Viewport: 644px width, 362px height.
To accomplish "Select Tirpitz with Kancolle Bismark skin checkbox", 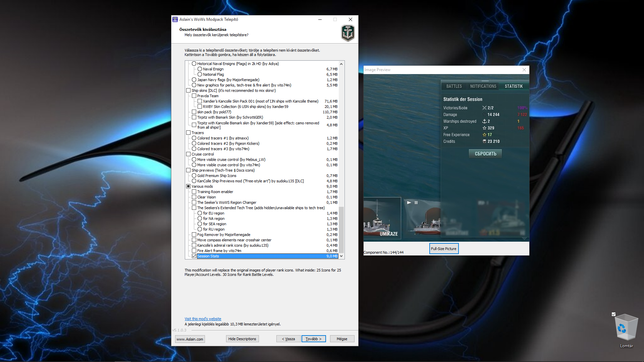I will pos(194,125).
